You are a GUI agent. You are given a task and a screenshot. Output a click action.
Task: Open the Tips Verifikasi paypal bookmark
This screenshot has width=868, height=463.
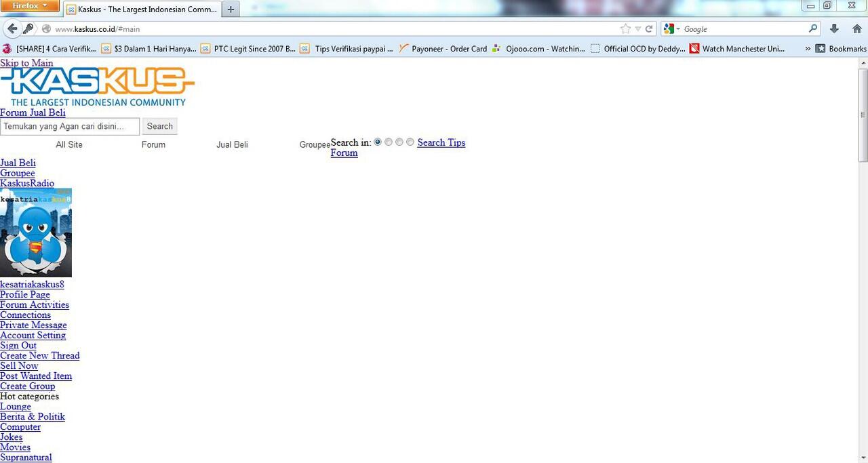(347, 49)
